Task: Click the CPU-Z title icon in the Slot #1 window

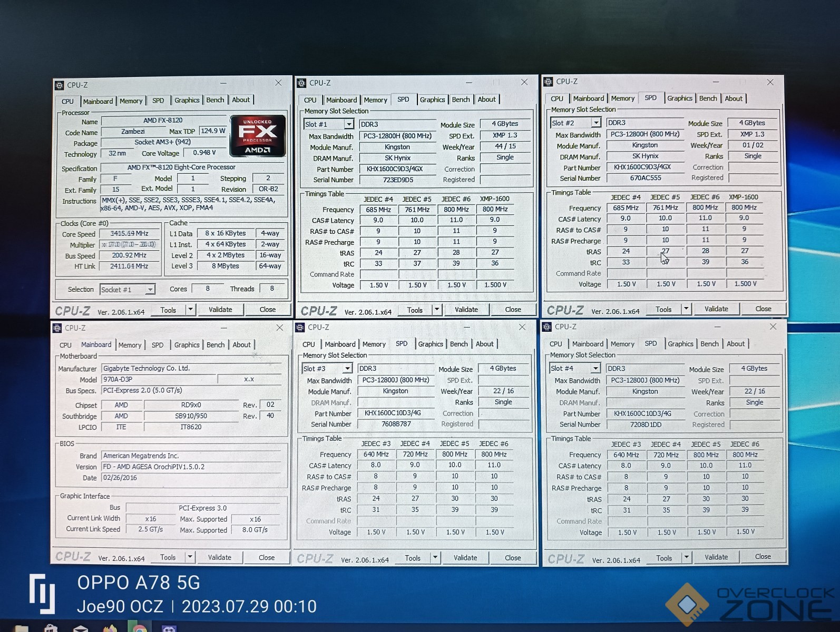Action: tap(301, 83)
